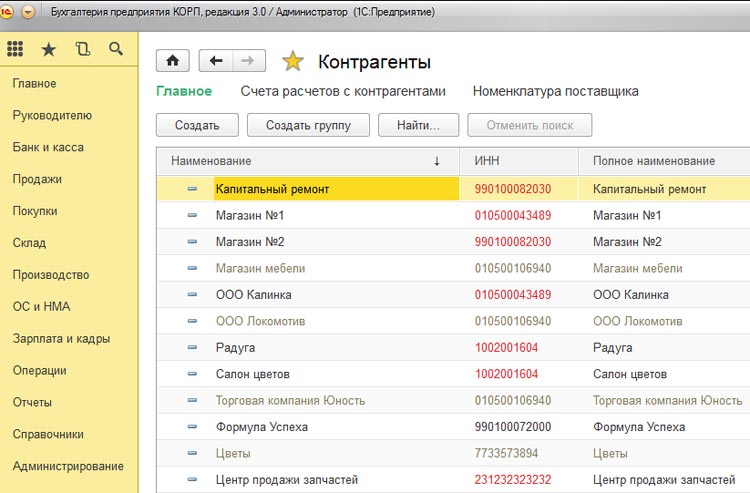Switch to the Номенклатура поставщика tab
The image size is (750, 493).
coord(555,91)
